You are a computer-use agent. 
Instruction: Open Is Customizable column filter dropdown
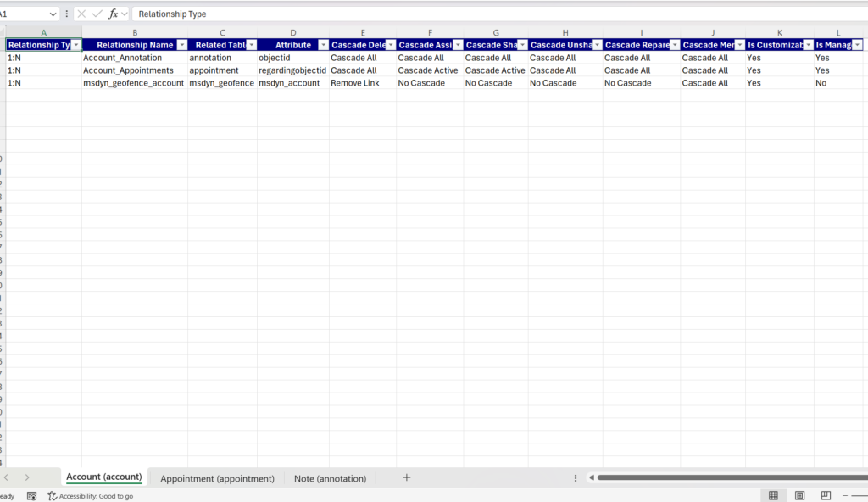coord(807,45)
